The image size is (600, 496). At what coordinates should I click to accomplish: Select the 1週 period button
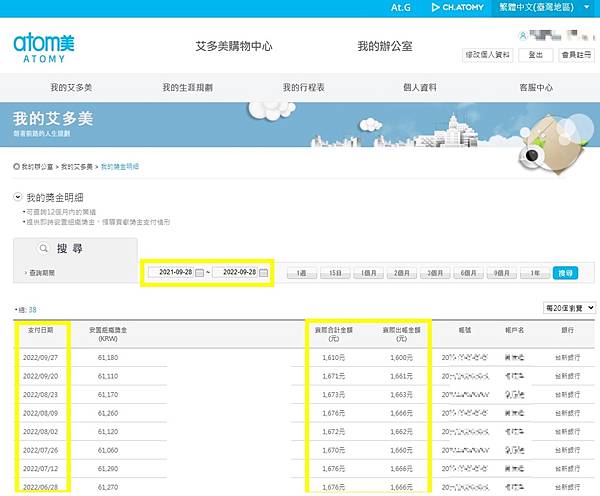coord(302,273)
